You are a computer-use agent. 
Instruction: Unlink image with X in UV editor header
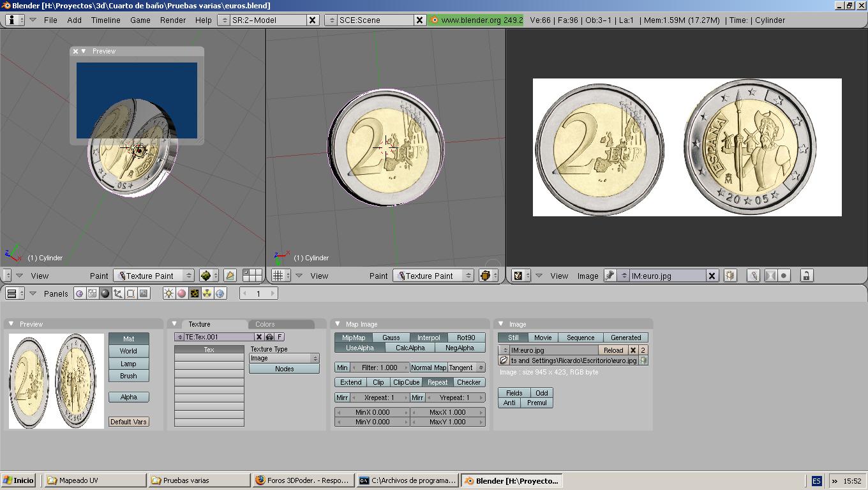tap(712, 276)
